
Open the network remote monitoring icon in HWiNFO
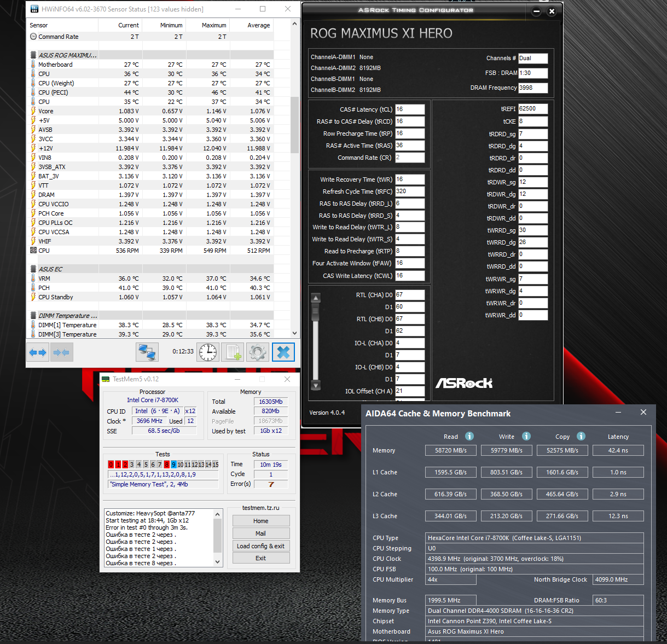(147, 352)
